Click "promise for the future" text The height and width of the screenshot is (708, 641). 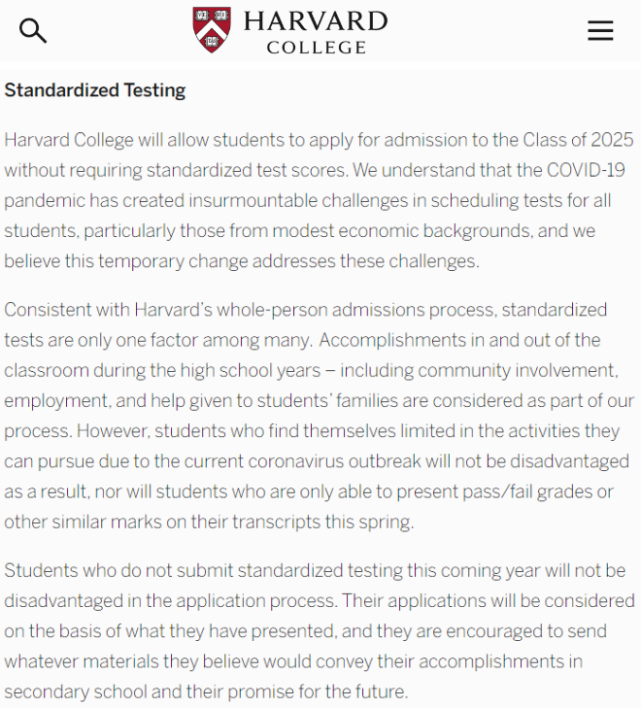319,690
